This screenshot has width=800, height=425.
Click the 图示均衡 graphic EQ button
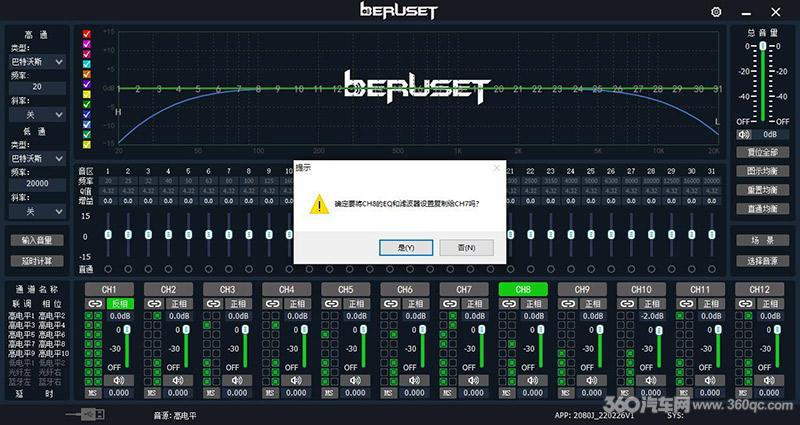(x=763, y=171)
